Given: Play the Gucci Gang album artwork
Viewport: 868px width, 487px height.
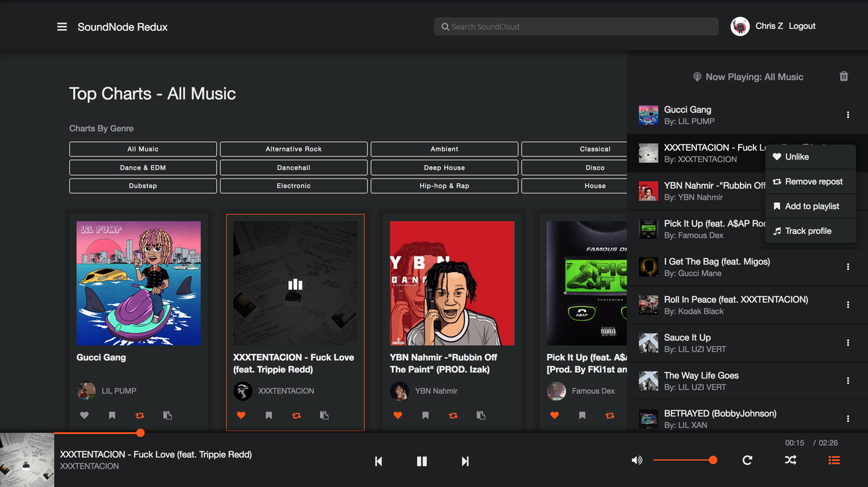Looking at the screenshot, I should tap(139, 283).
